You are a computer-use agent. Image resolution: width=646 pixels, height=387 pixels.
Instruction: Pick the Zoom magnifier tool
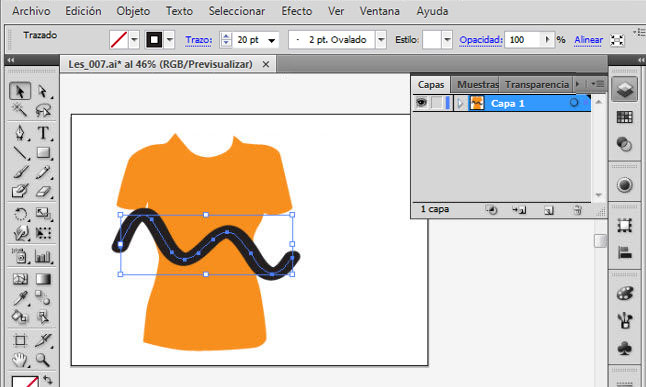pos(43,360)
